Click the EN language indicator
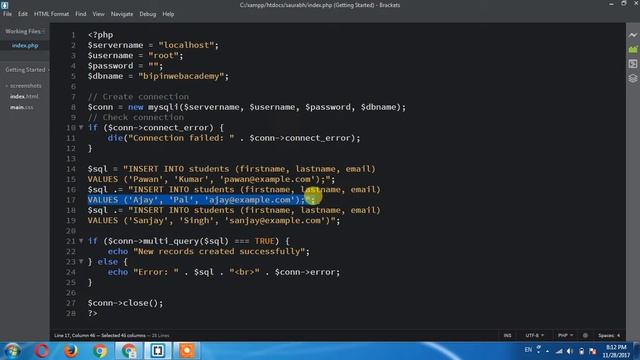Screen dimensions: 640x360 coord(528,350)
